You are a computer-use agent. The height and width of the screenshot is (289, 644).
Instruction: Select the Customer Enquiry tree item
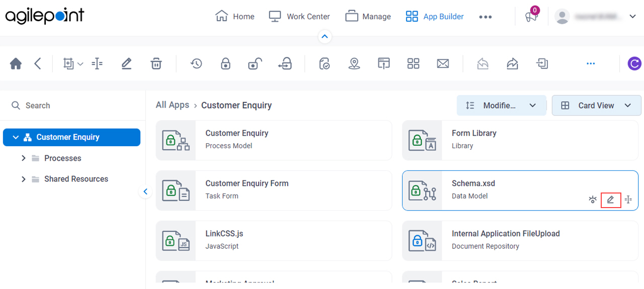pos(71,137)
